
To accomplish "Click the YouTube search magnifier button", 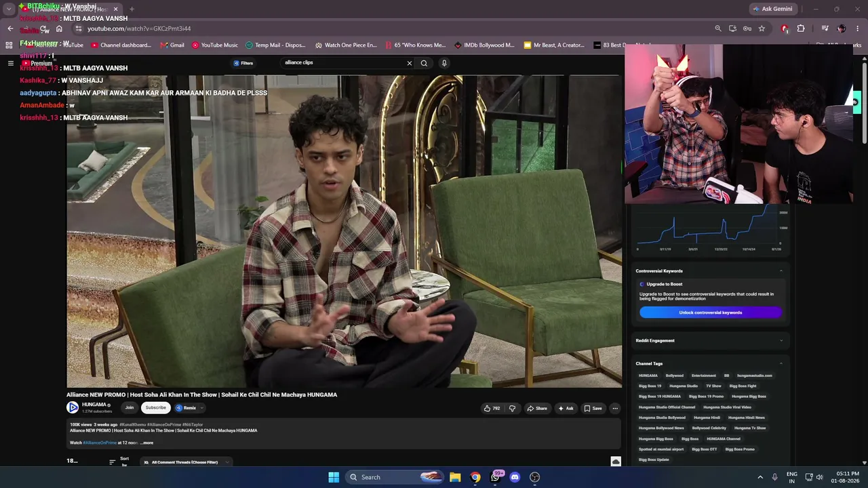I will point(424,63).
